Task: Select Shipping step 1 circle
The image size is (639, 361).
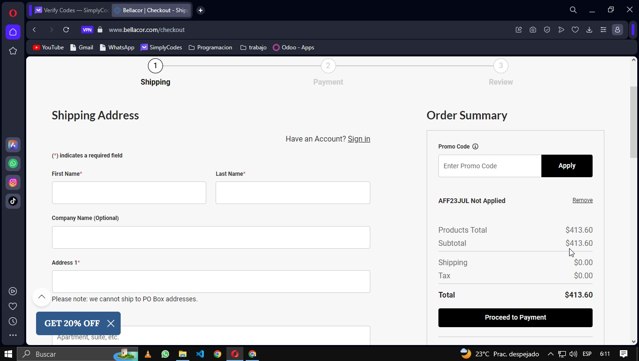Action: pyautogui.click(x=155, y=66)
